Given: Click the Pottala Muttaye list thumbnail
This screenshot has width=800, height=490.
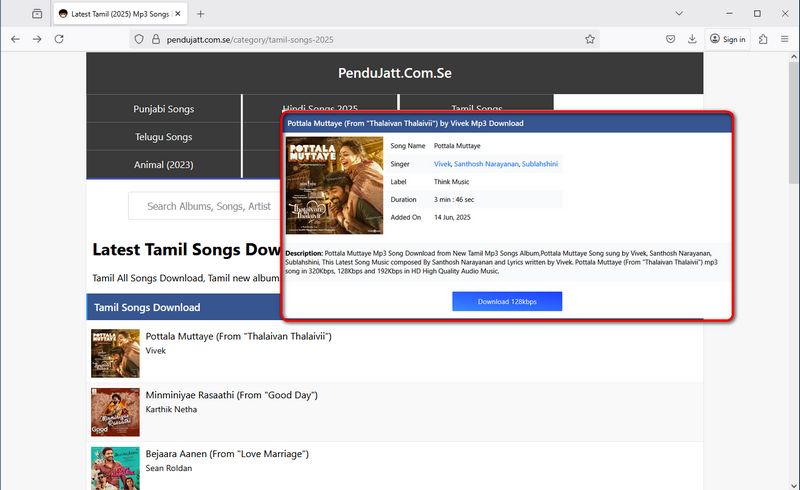Looking at the screenshot, I should pos(115,353).
